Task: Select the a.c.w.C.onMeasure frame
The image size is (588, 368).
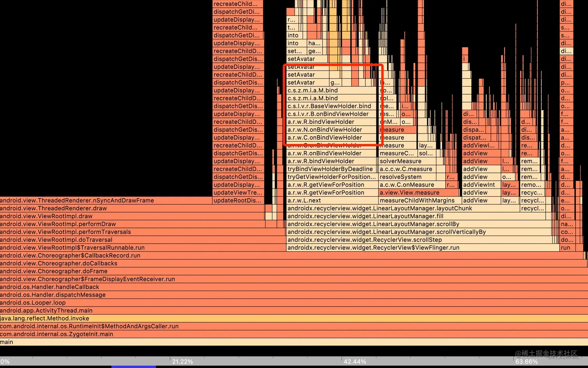Action: [412, 185]
